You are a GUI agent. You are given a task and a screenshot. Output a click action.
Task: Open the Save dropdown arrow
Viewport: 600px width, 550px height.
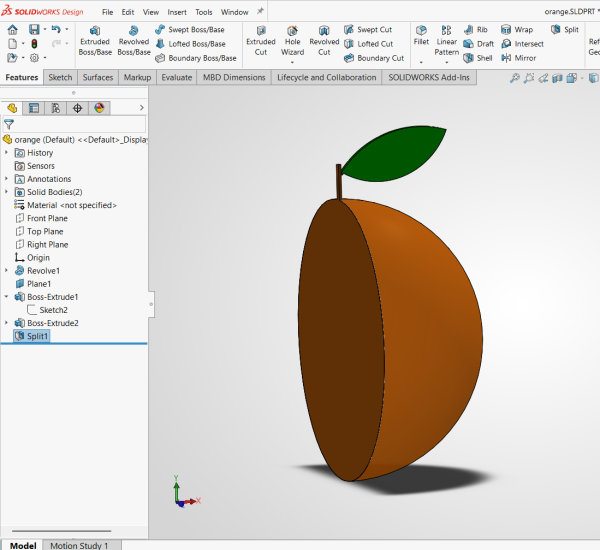45,29
